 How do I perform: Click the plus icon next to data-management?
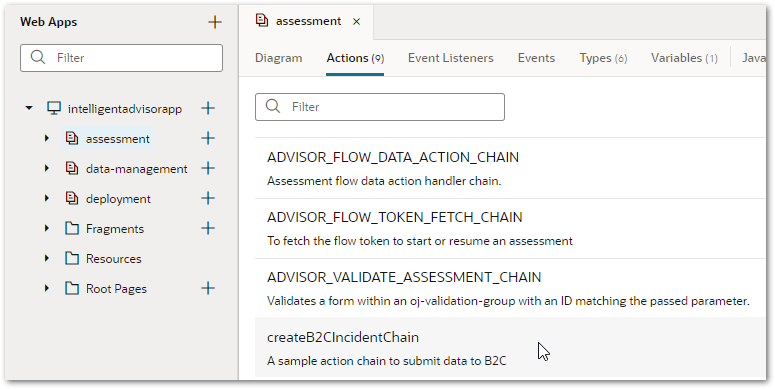208,169
